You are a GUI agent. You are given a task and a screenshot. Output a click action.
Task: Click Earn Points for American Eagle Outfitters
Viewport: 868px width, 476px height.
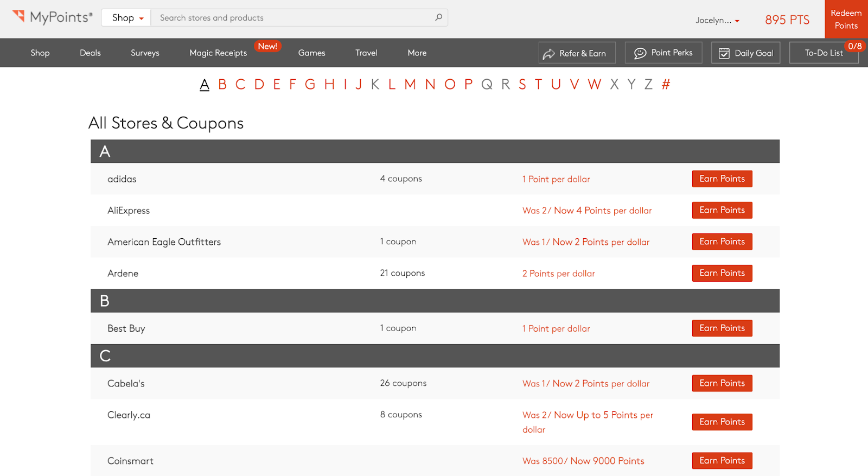coord(722,242)
